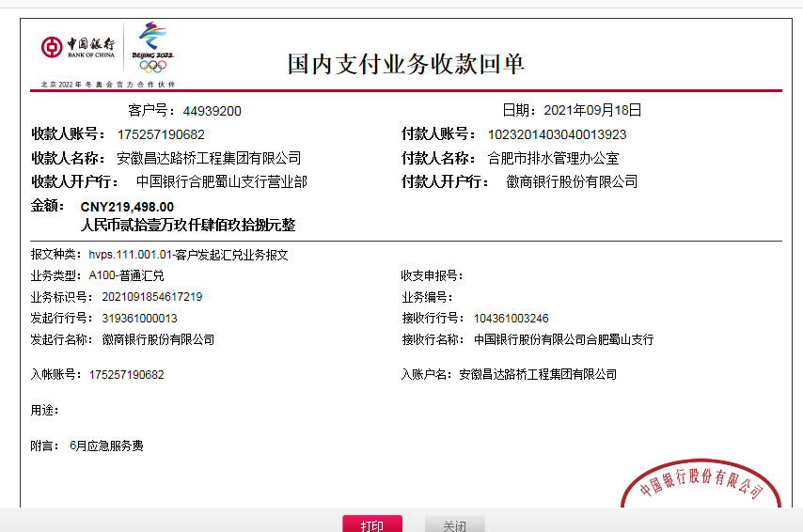
Task: Click the payee bank 中国银行合肥蜀山支行营业部
Action: click(x=221, y=181)
